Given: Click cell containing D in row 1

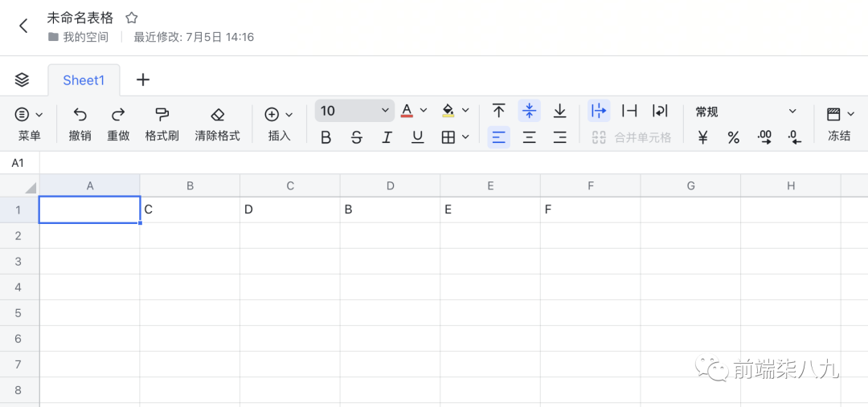Looking at the screenshot, I should (290, 210).
